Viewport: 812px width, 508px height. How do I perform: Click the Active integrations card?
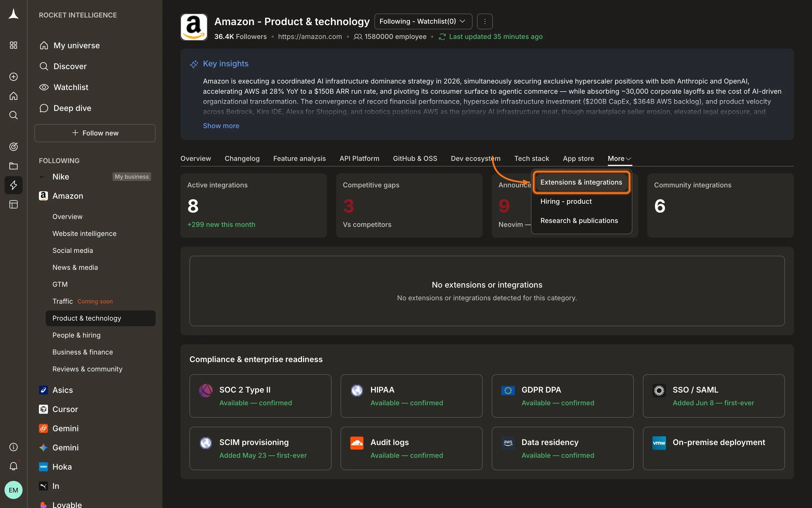tap(253, 205)
